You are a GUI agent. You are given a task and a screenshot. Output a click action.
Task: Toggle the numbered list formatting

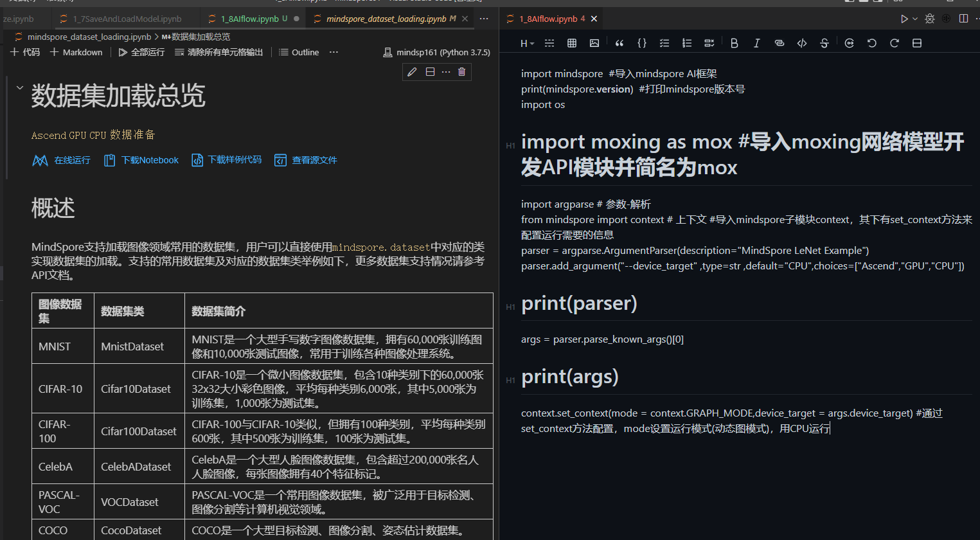click(x=686, y=42)
